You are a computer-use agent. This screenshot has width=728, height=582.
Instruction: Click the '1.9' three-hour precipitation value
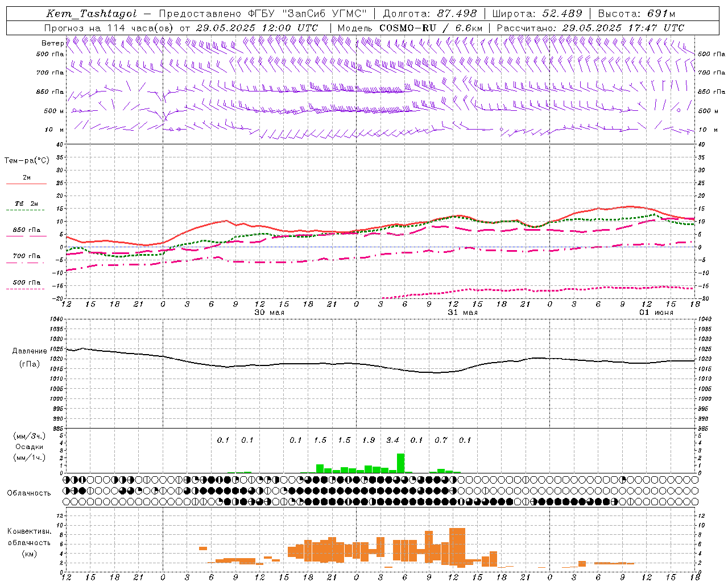369,440
